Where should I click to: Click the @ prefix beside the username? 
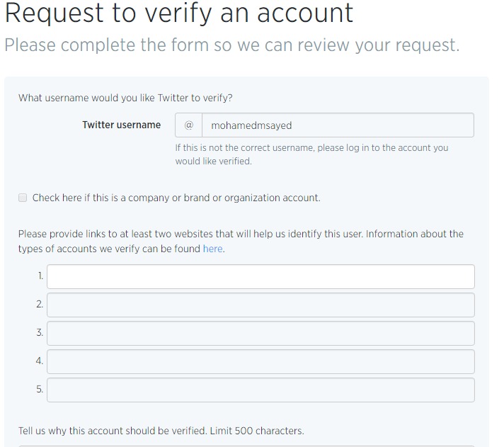pyautogui.click(x=189, y=125)
